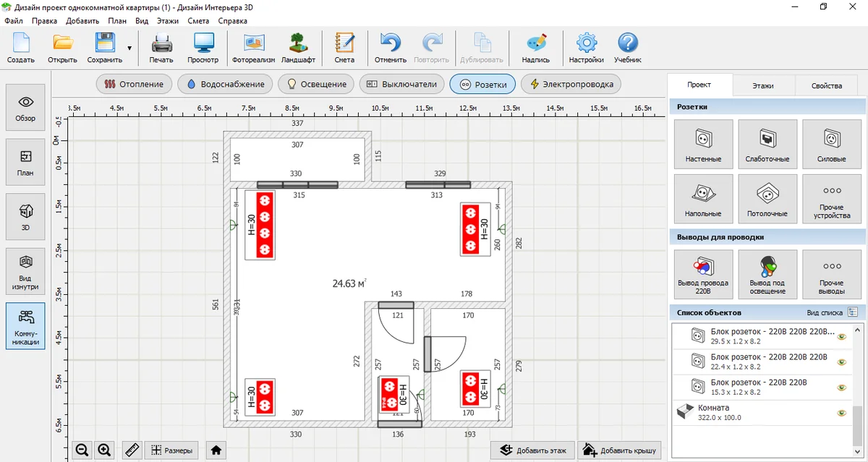This screenshot has width=868, height=462.
Task: Switch to Электропроводка layer
Action: [571, 84]
